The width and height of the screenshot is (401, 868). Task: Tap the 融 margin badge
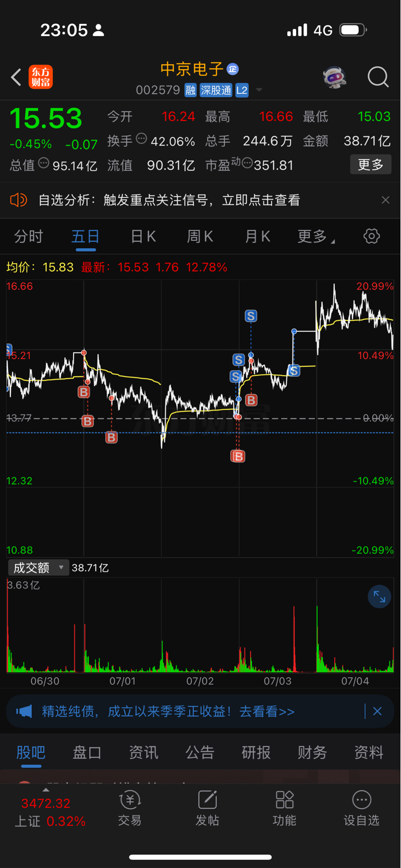coord(190,90)
